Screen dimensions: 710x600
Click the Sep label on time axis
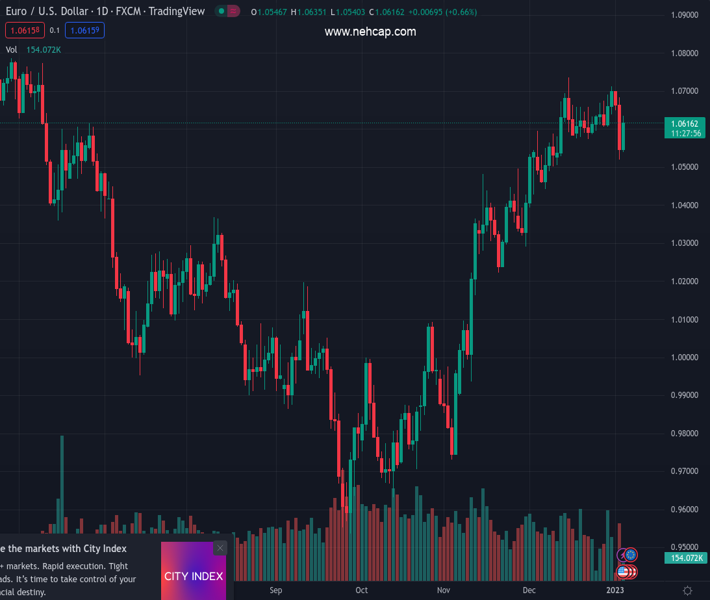click(276, 590)
